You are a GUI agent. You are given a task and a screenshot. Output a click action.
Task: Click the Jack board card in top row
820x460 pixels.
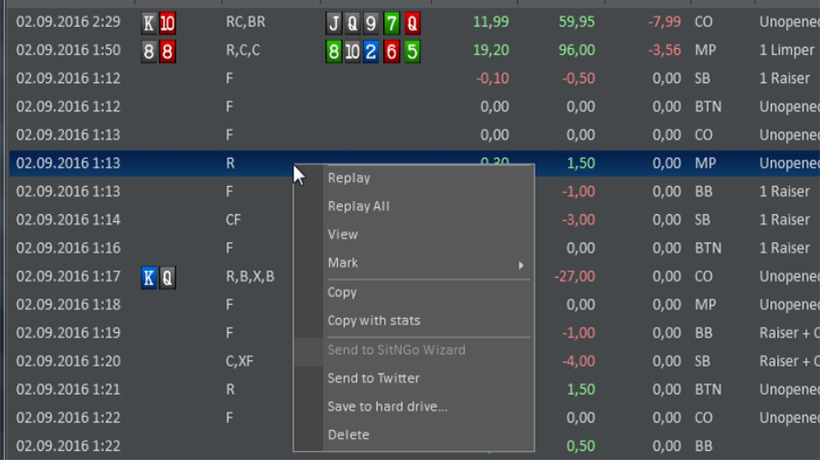(334, 23)
